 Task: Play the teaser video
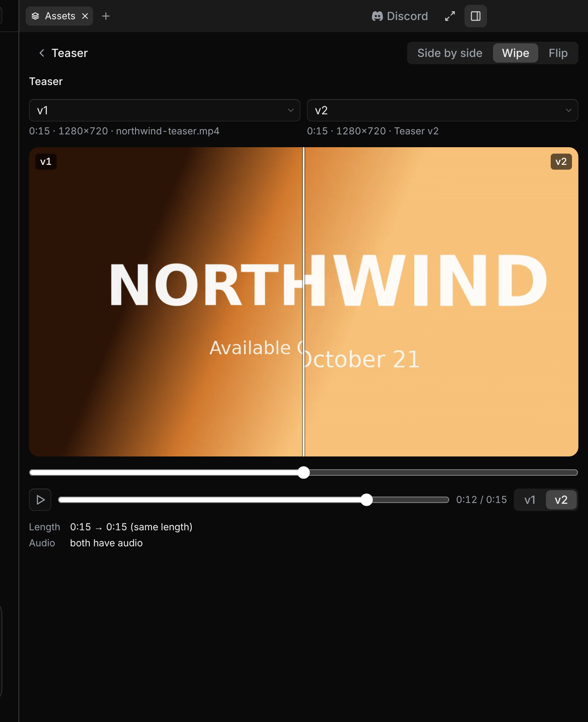tap(40, 500)
